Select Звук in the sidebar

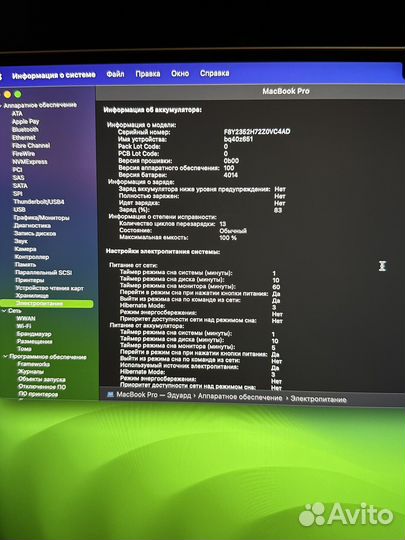[21, 241]
